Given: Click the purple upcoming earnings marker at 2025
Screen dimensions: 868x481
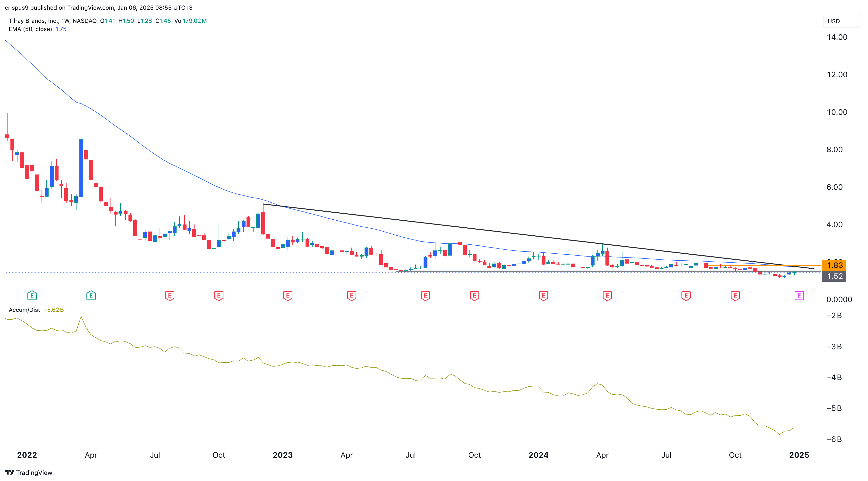Looking at the screenshot, I should pyautogui.click(x=799, y=296).
